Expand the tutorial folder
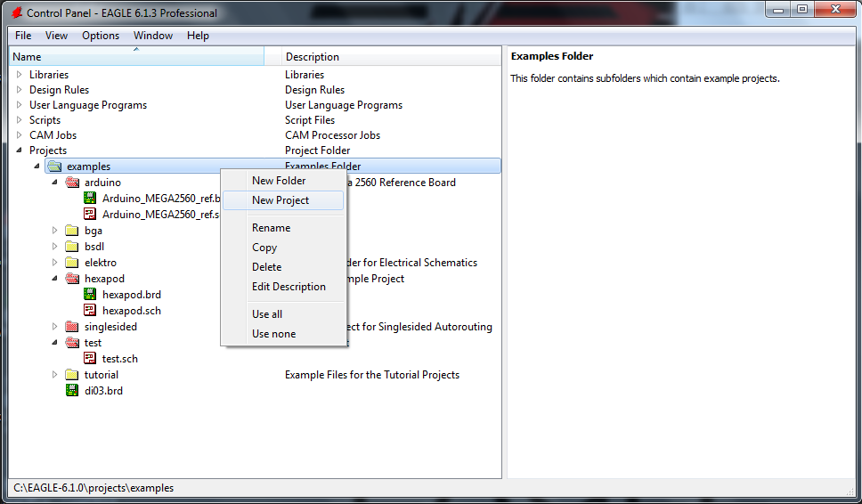The height and width of the screenshot is (504, 862). [x=54, y=375]
